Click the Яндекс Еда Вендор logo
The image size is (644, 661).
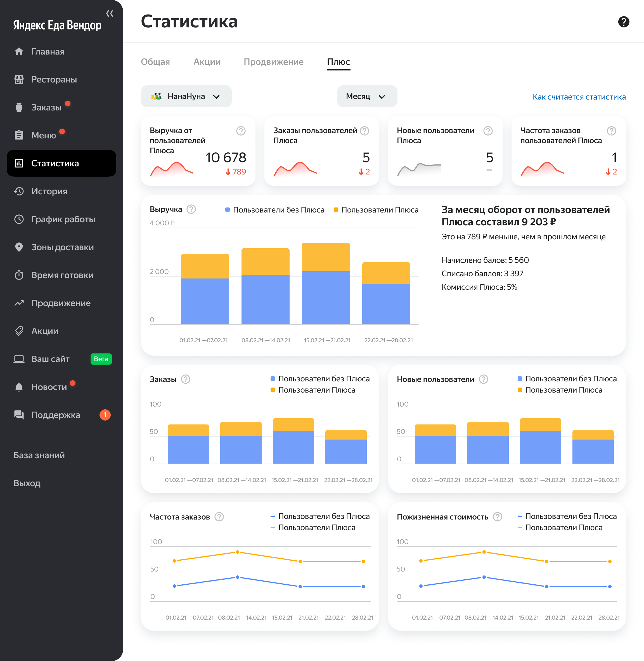click(57, 25)
